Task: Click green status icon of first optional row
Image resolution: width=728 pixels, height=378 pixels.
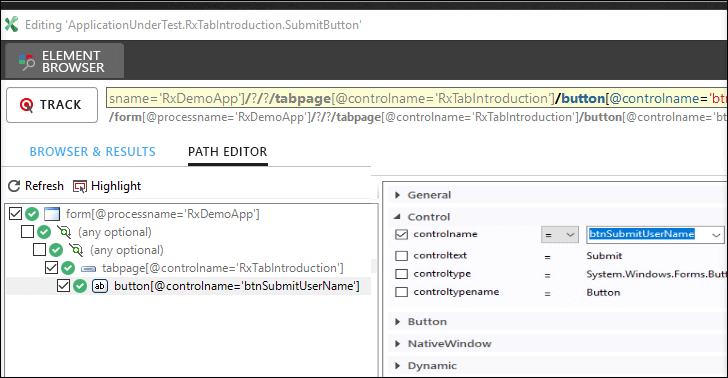Action: point(44,232)
